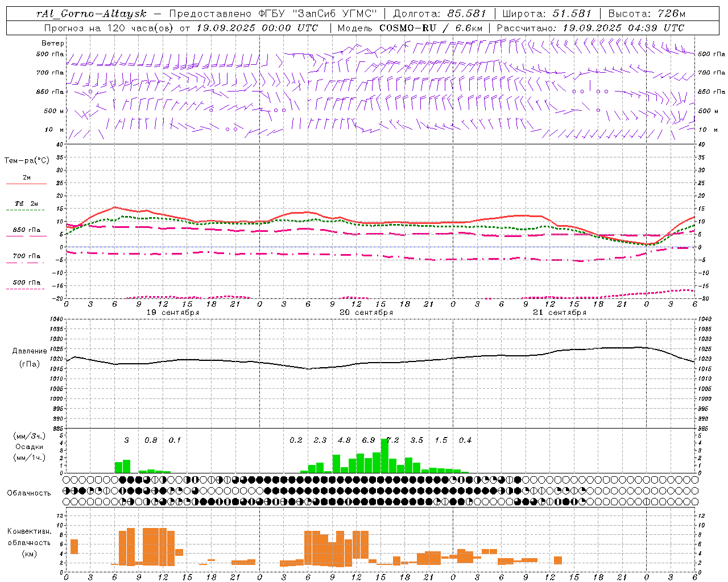
Task: Click the solid red 2м legend line
Action: pyautogui.click(x=26, y=184)
